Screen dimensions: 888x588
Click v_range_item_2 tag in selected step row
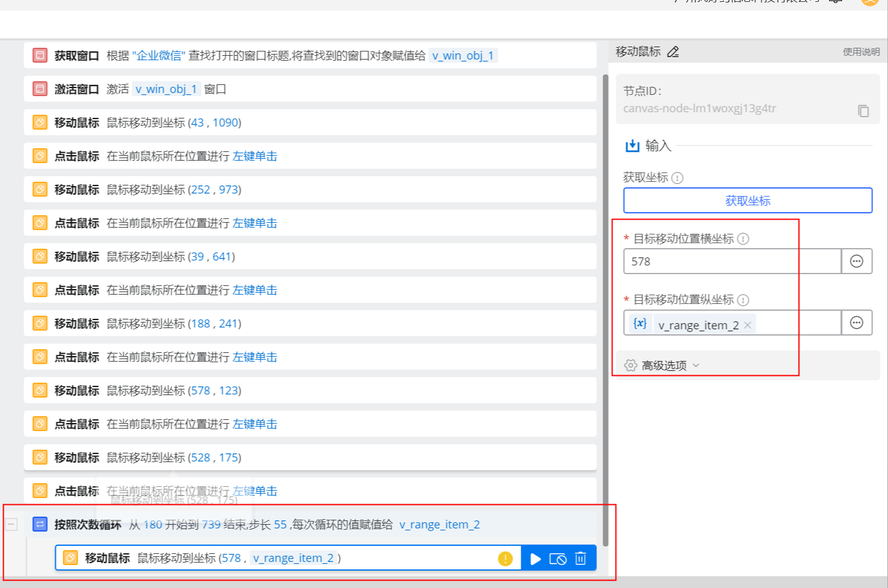click(x=294, y=558)
